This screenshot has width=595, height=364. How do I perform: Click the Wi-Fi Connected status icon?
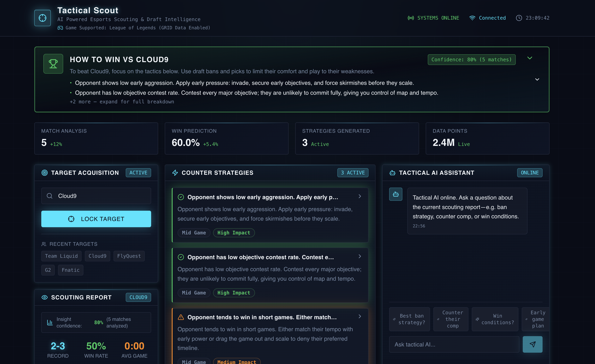pyautogui.click(x=472, y=18)
